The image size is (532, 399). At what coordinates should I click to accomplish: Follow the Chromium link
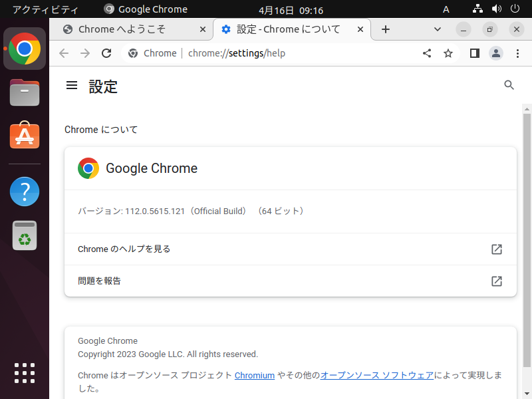tap(255, 375)
